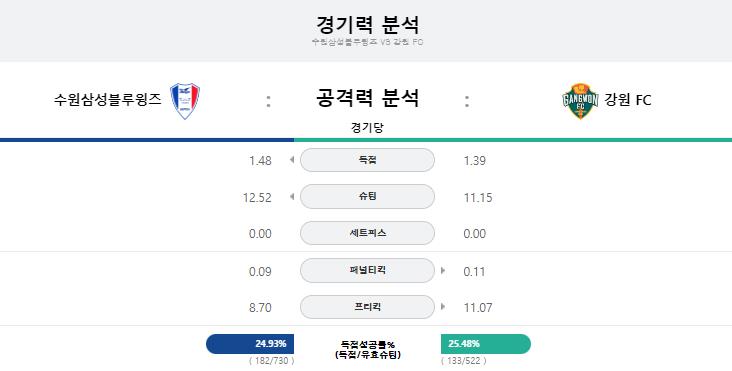This screenshot has height=371, width=732.
Task: Click the right arrow beside 페널티킥
Action: (443, 271)
